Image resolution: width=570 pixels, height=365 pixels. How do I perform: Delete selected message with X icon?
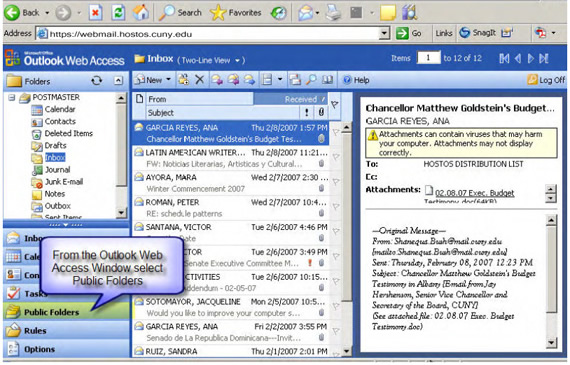[x=200, y=80]
